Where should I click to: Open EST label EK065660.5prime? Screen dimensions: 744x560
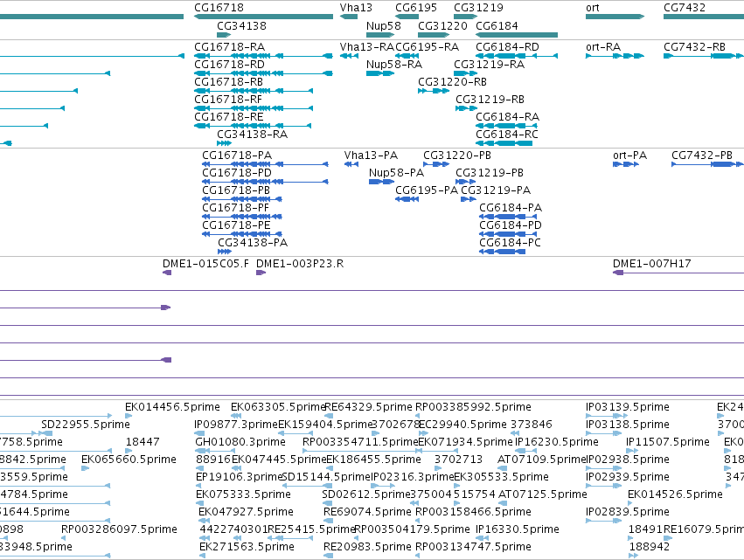[x=129, y=460]
